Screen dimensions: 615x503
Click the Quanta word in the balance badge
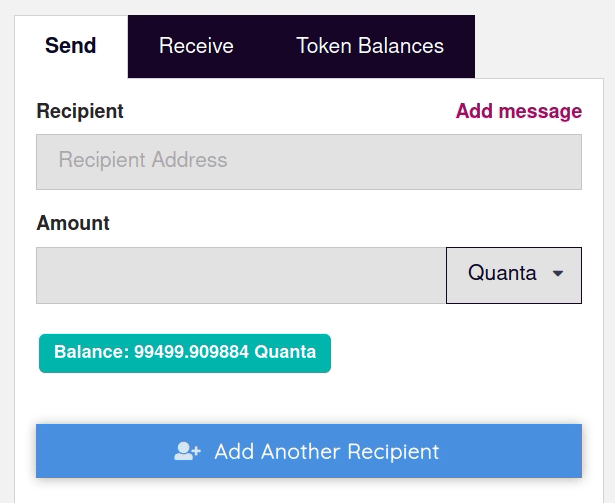(x=285, y=352)
